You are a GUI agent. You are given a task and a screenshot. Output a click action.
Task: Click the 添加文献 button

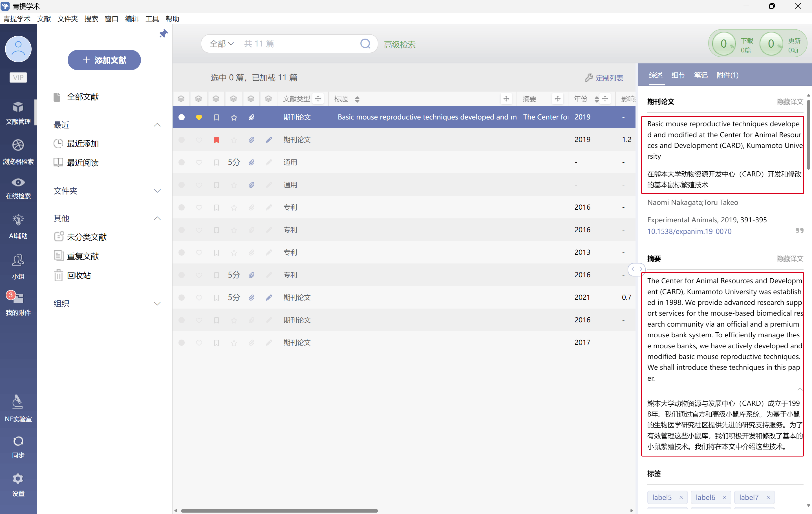(104, 60)
